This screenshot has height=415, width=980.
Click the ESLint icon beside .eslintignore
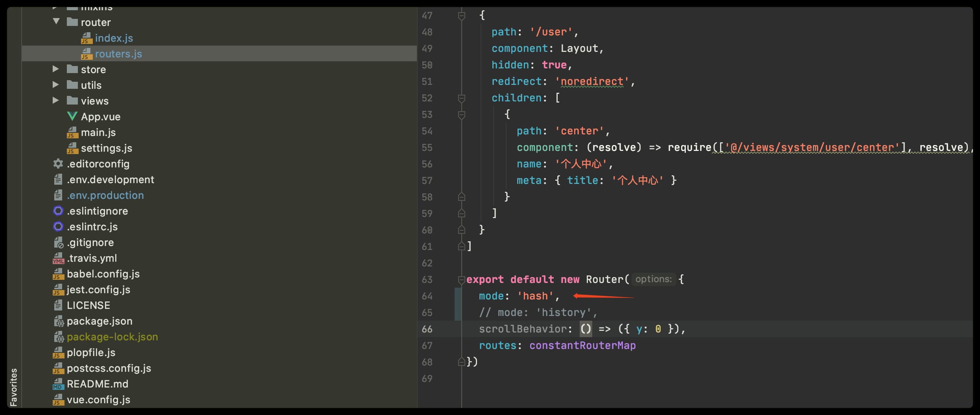tap(58, 211)
